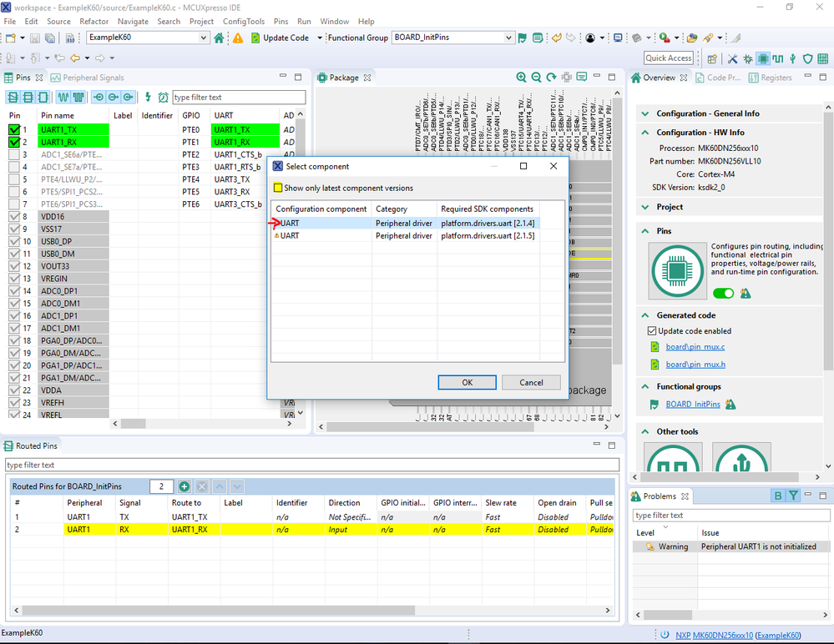Click the orange warning triangle toolbar icon

[x=238, y=38]
